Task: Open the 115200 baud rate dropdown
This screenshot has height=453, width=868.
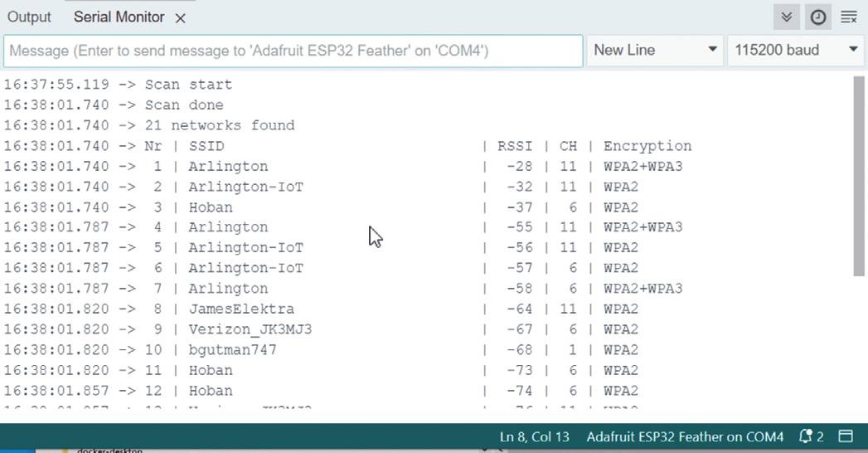Action: click(x=796, y=50)
